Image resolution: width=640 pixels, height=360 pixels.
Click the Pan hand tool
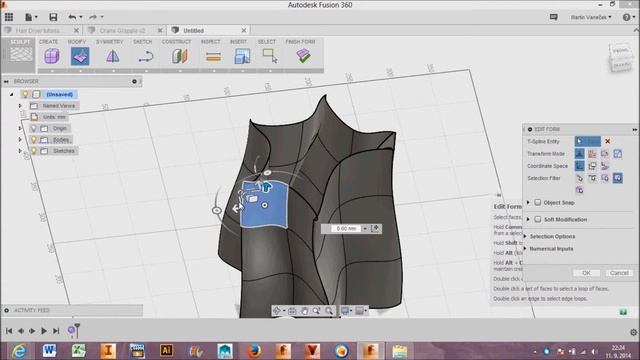(304, 311)
